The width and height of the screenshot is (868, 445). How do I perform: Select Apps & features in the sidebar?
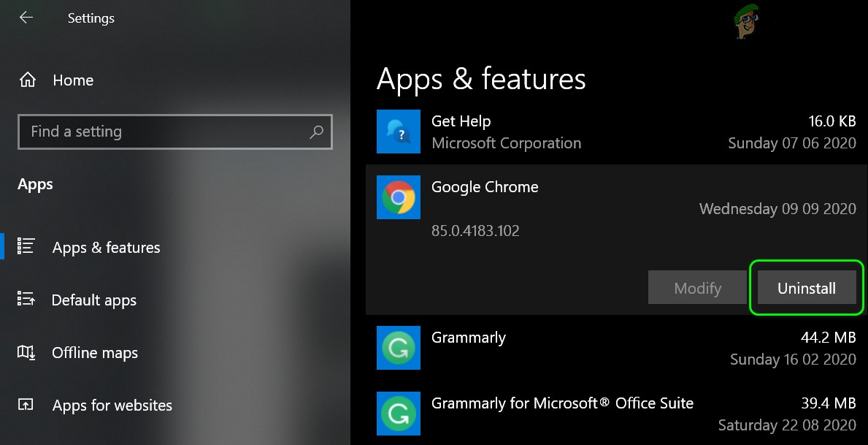point(106,247)
